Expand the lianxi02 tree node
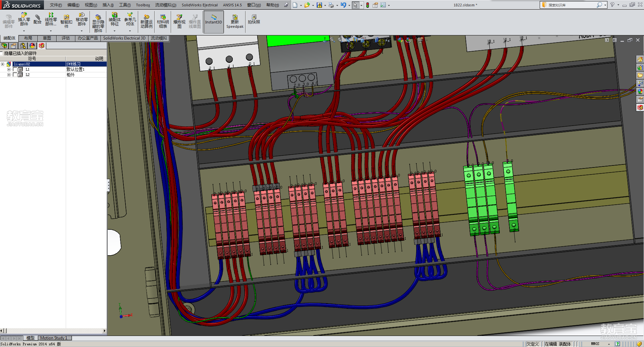The height and width of the screenshot is (347, 644). click(x=3, y=64)
